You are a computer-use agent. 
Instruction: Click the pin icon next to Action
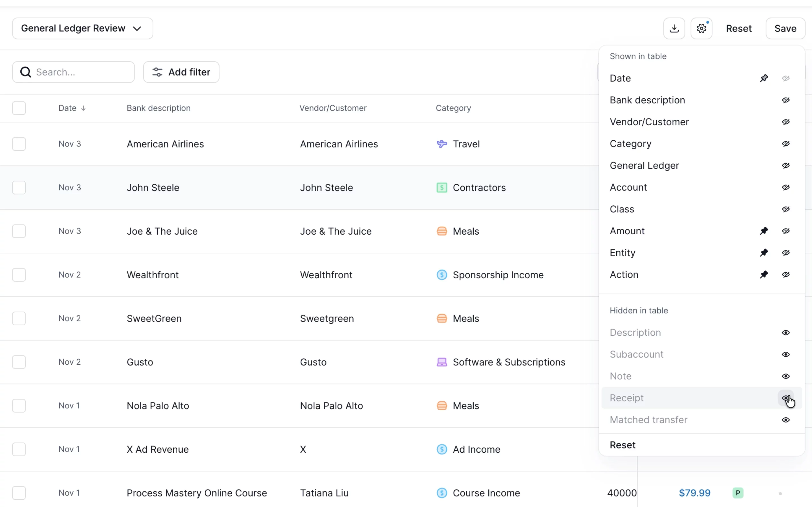pyautogui.click(x=764, y=275)
